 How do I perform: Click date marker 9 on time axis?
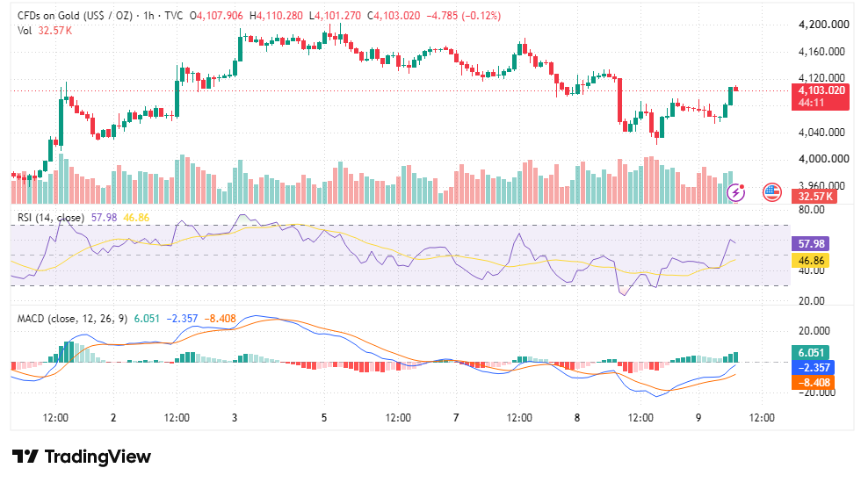click(x=698, y=418)
